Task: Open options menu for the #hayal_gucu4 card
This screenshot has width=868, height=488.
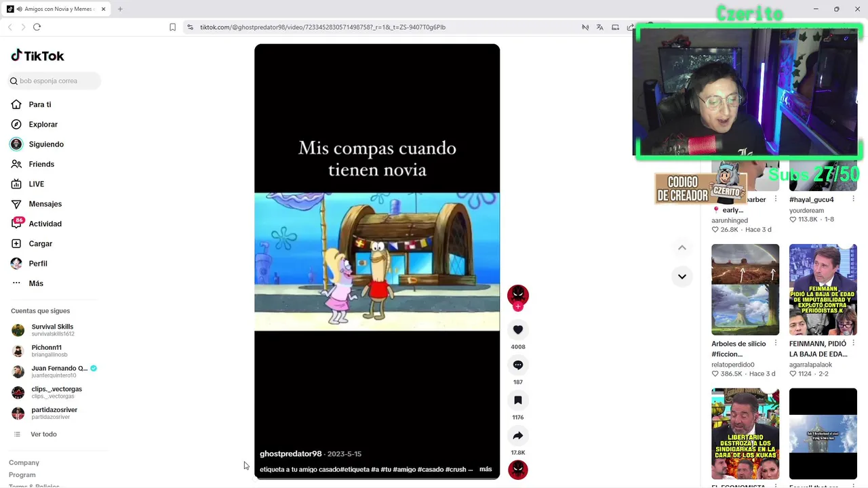Action: (x=853, y=199)
